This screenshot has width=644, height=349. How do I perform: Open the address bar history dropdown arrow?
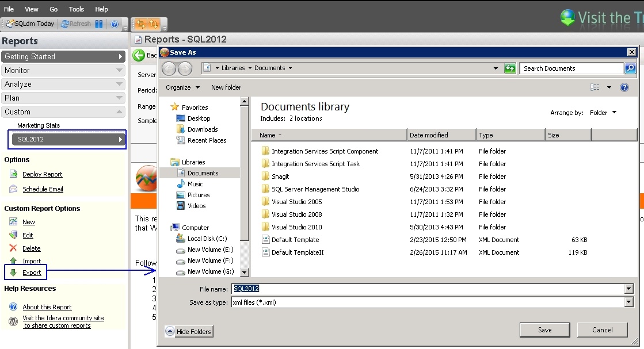(x=496, y=68)
